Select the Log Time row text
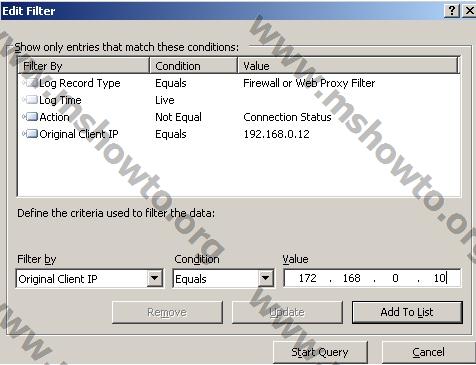 tap(60, 100)
